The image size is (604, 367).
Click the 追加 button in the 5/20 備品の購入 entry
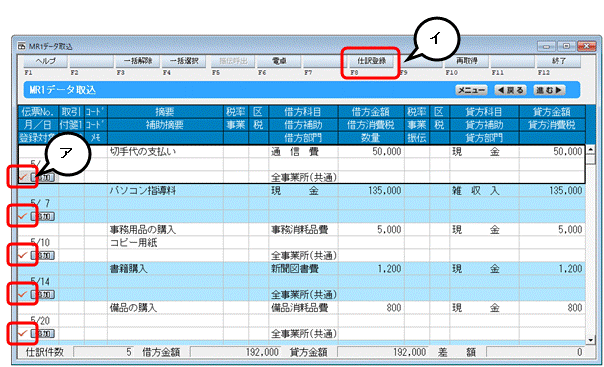[x=43, y=333]
